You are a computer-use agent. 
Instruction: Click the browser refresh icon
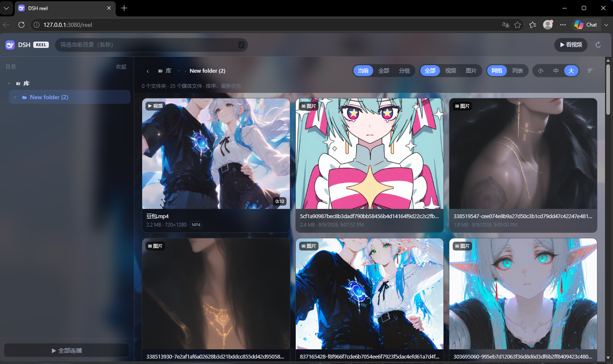point(21,25)
